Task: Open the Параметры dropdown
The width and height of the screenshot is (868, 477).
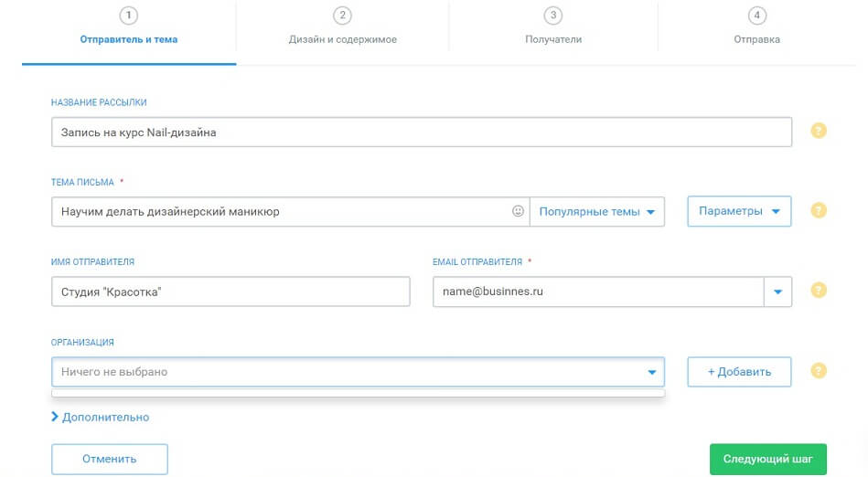Action: (739, 211)
